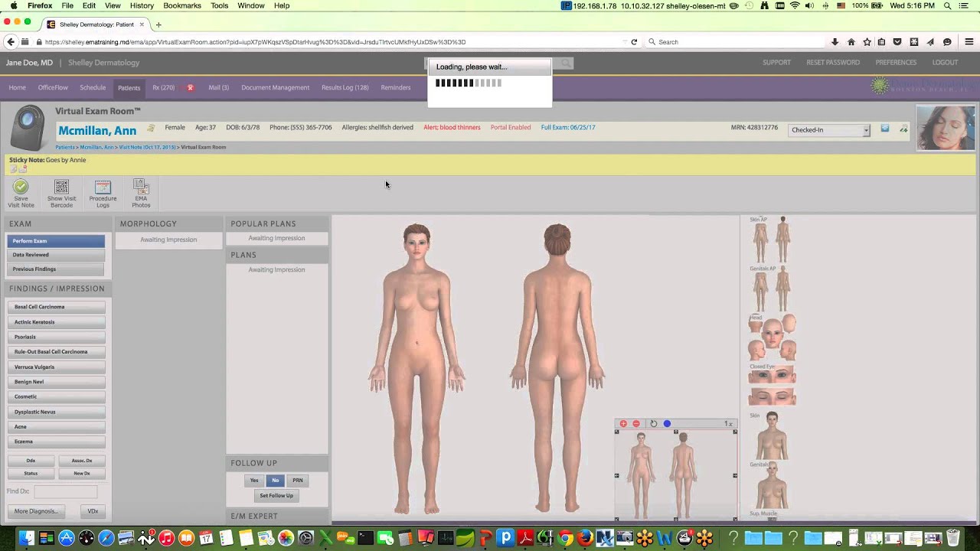Open More Diagnosis dropdown
The width and height of the screenshot is (980, 551).
click(x=38, y=511)
